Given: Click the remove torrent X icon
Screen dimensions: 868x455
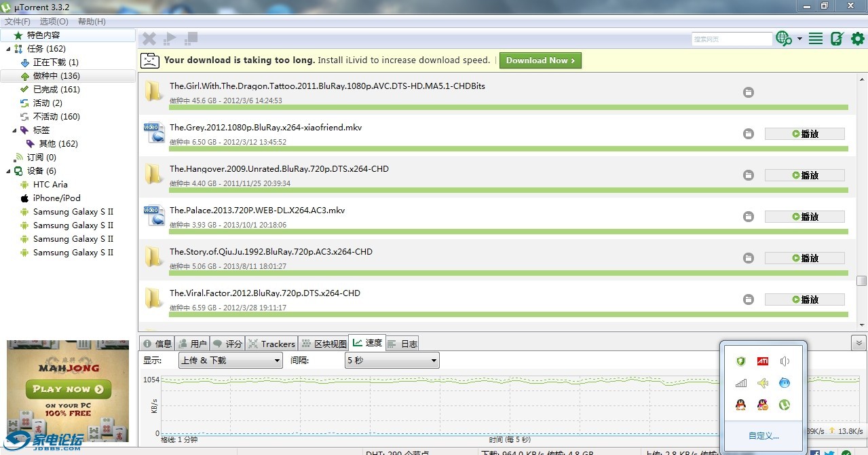Looking at the screenshot, I should pyautogui.click(x=149, y=39).
